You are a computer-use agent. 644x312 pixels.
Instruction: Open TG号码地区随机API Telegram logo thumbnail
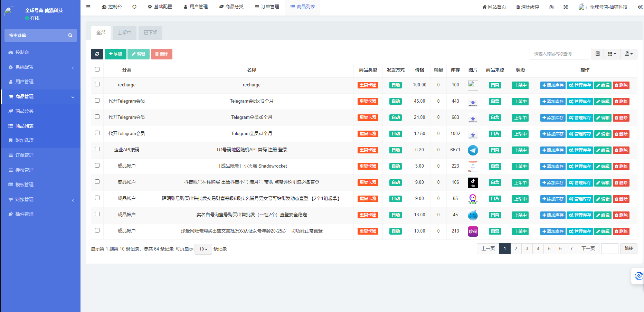[x=473, y=150]
